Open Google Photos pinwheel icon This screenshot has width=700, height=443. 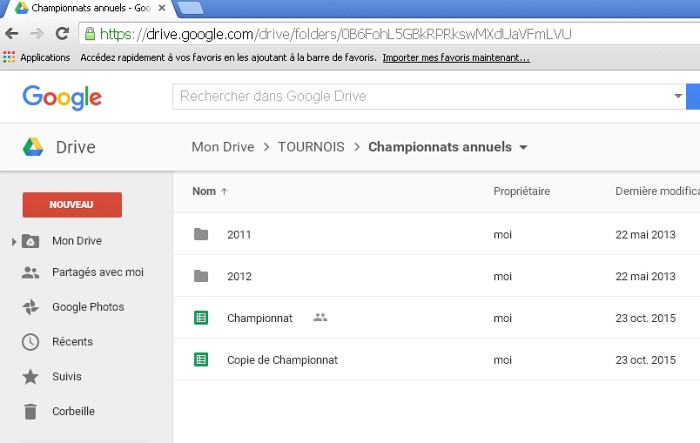click(x=31, y=307)
